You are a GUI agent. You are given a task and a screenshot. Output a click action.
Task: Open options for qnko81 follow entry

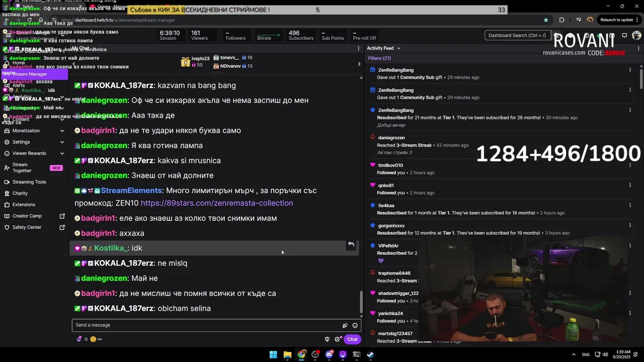click(630, 186)
